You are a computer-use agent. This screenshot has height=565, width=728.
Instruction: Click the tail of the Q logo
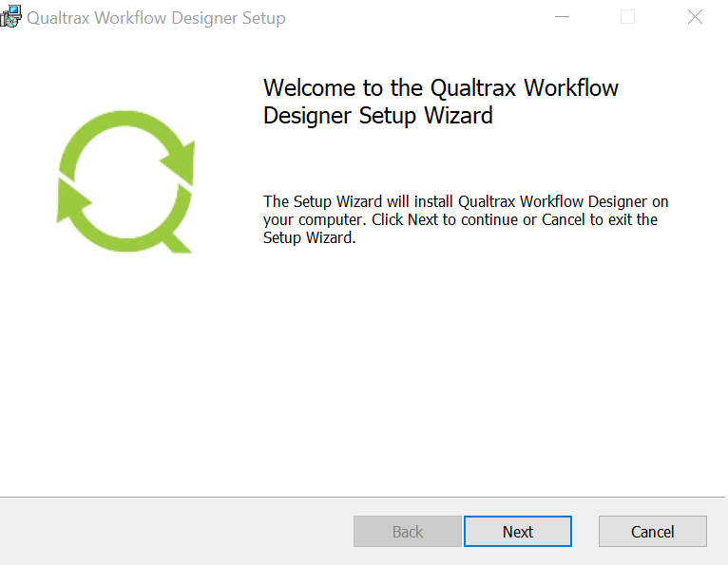click(x=178, y=242)
